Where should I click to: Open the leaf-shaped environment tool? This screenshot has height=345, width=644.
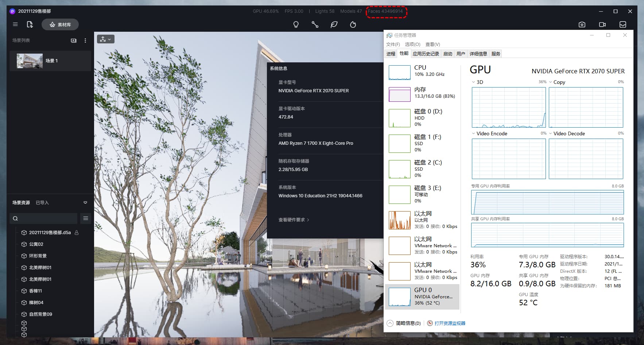click(x=334, y=24)
